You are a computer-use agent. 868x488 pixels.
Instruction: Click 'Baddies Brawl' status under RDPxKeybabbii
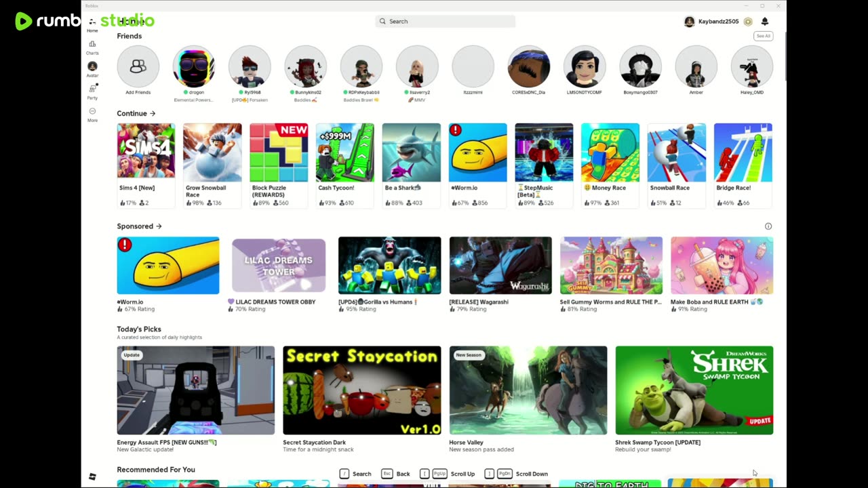[x=361, y=100]
